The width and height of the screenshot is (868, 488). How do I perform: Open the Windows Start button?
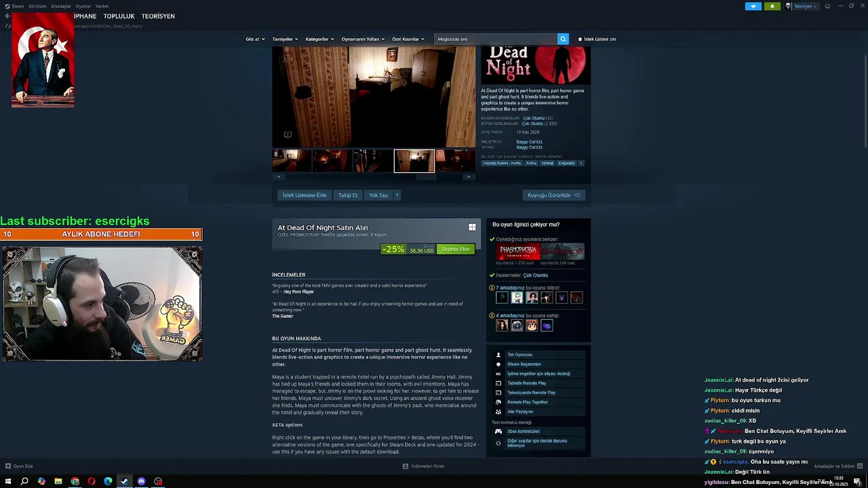(x=8, y=481)
